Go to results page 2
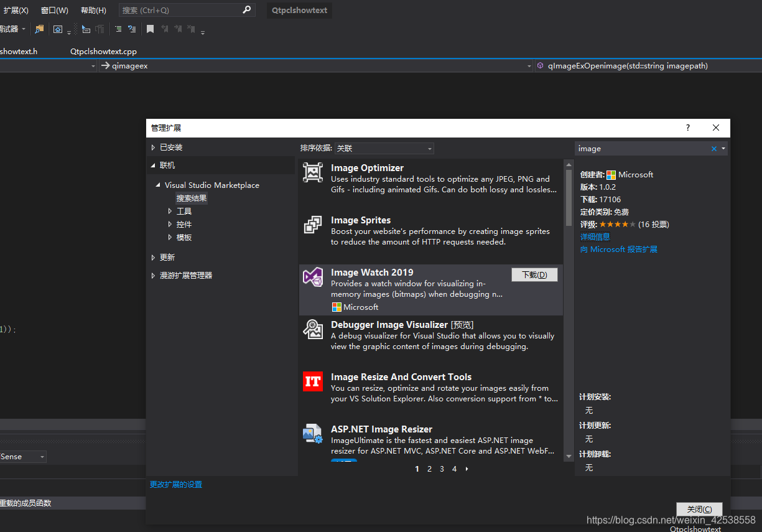 pyautogui.click(x=429, y=469)
